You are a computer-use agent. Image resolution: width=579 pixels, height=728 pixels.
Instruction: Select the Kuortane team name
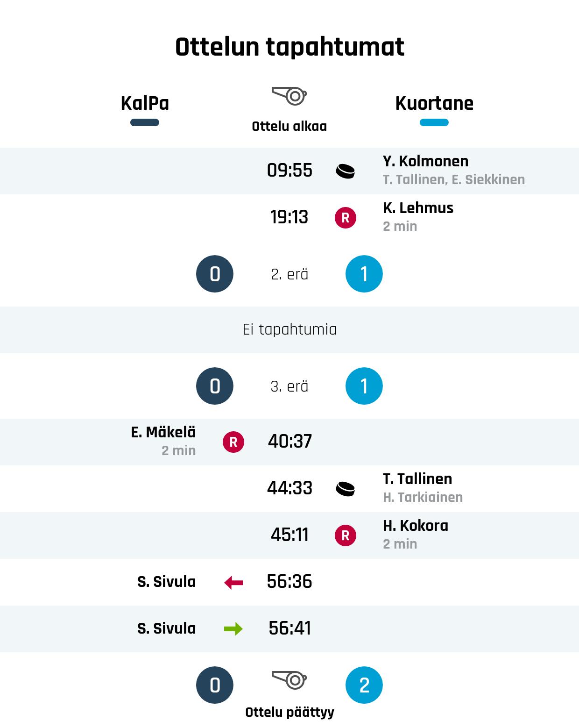pyautogui.click(x=434, y=103)
